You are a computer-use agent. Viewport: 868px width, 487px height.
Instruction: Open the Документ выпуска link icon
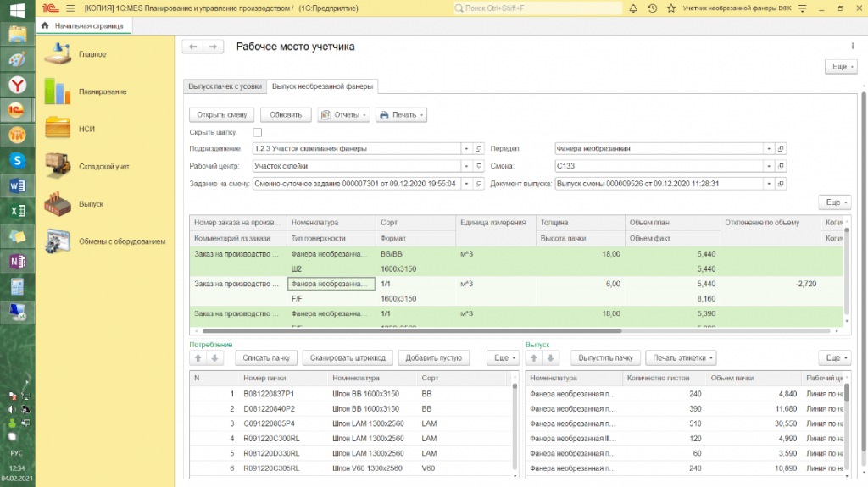click(x=781, y=184)
